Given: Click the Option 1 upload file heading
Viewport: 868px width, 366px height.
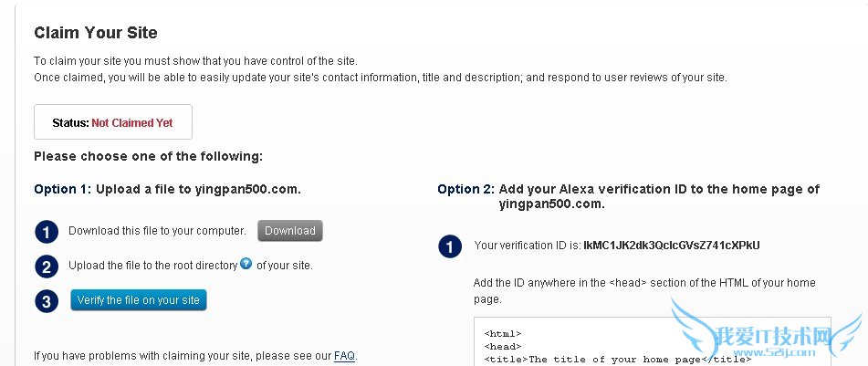Looking at the screenshot, I should [x=167, y=189].
